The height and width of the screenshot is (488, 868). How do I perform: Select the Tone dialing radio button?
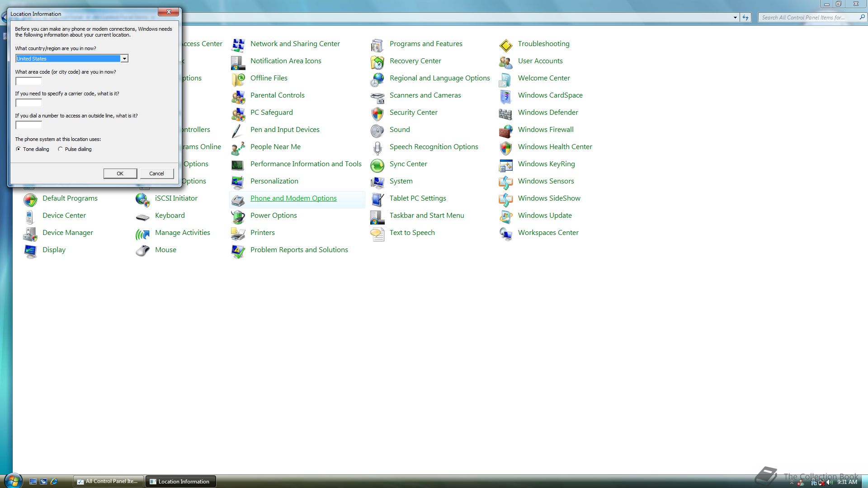pos(18,149)
